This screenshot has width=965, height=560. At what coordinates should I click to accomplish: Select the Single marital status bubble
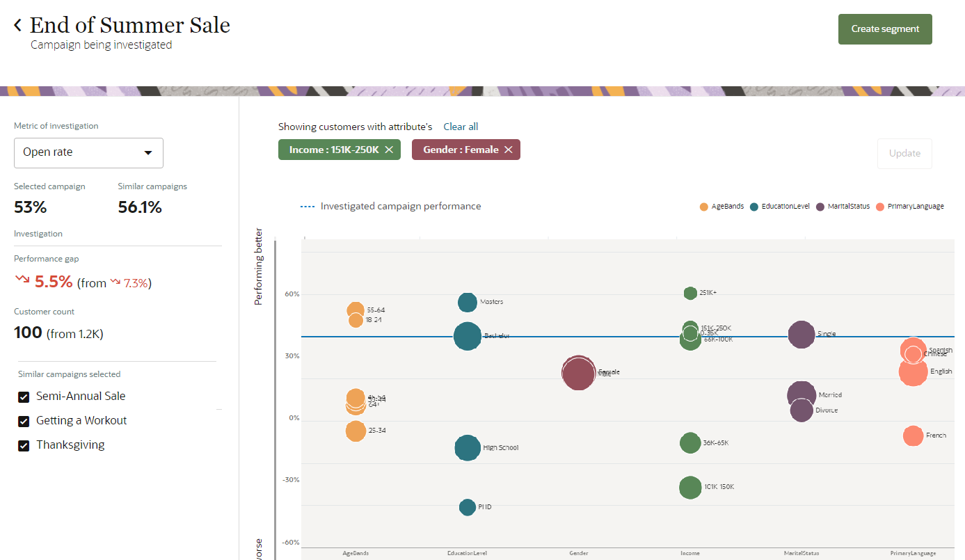coord(801,335)
